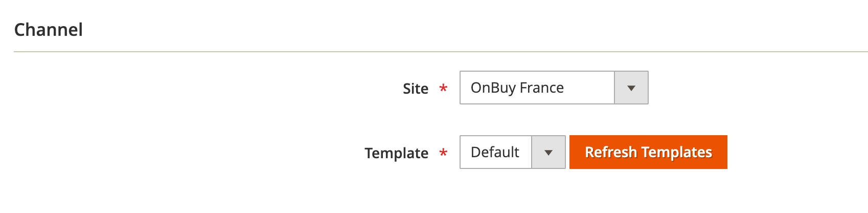This screenshot has width=868, height=213.
Task: Click the grey arrow box of Site
Action: 631,88
